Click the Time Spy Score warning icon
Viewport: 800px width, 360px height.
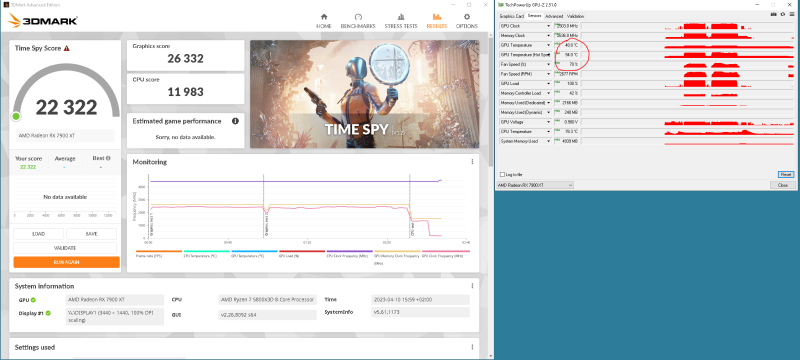66,48
